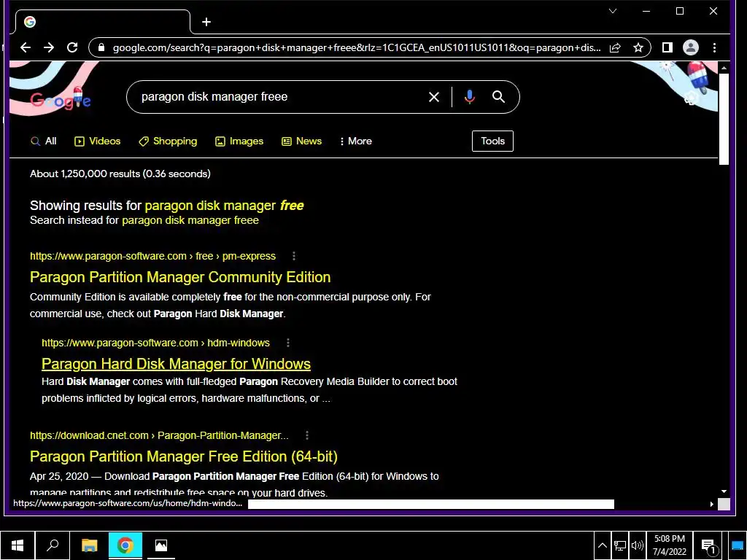This screenshot has width=747, height=560.
Task: Click the active Google tab
Action: point(102,22)
